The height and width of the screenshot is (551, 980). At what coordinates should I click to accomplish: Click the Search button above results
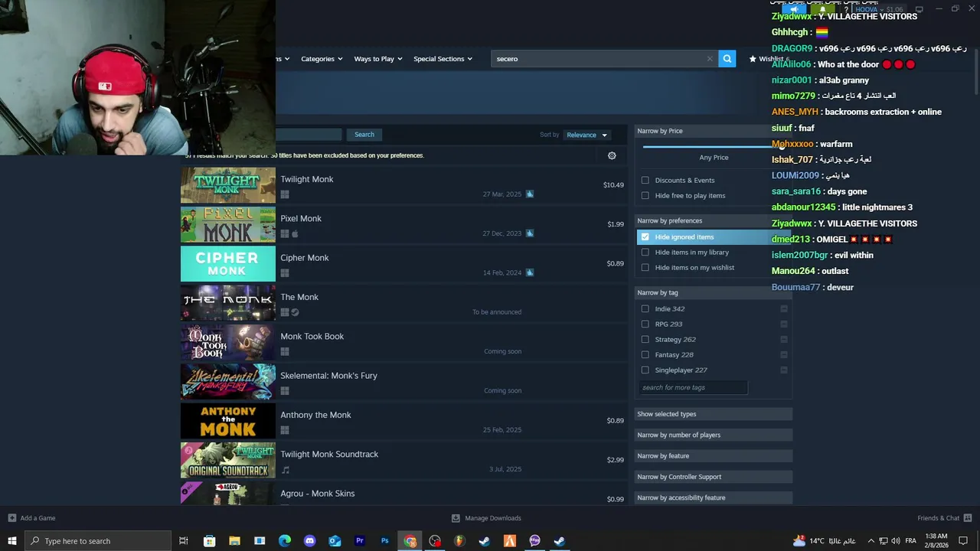(x=364, y=135)
